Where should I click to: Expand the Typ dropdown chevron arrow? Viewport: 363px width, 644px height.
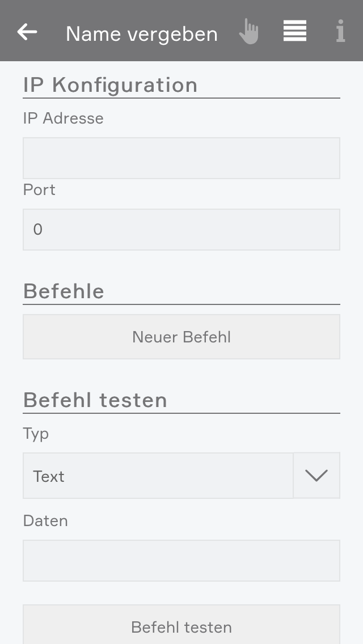pos(316,476)
